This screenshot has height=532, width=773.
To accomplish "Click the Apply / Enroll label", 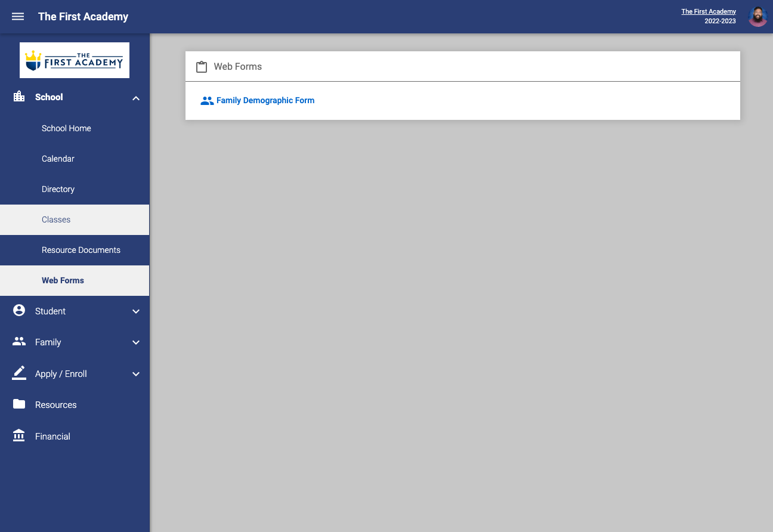I will pos(61,373).
